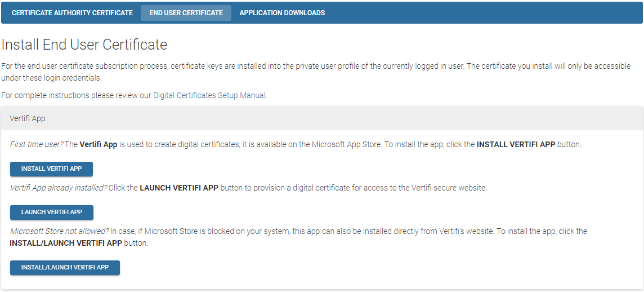Click the 'Vertifi App already installed?' text
This screenshot has width=644, height=292.
[59, 188]
